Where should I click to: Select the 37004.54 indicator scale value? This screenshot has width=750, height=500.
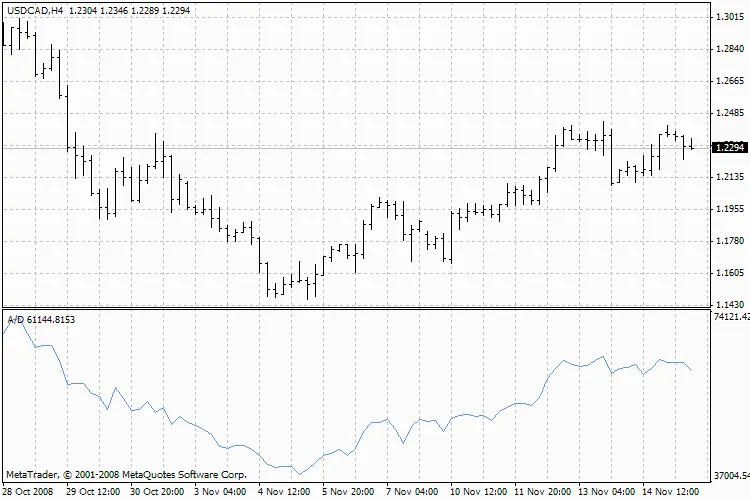[x=731, y=476]
